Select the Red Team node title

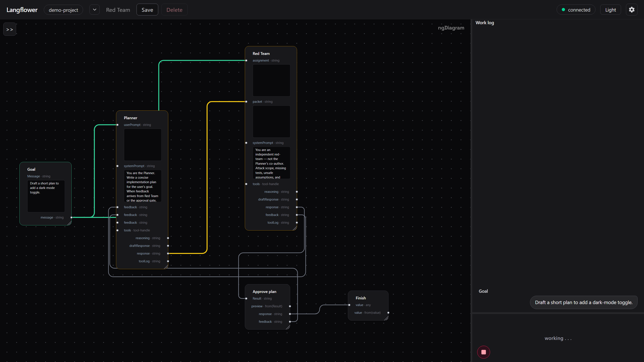pos(261,53)
